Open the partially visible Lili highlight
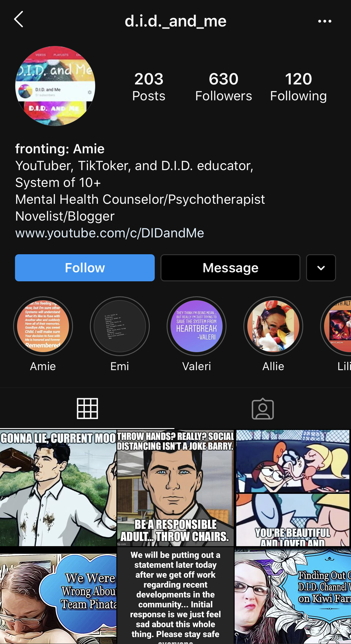 coord(336,326)
